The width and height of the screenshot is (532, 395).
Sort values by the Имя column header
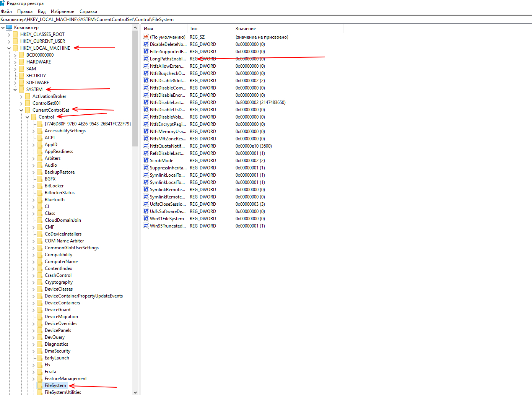point(164,29)
